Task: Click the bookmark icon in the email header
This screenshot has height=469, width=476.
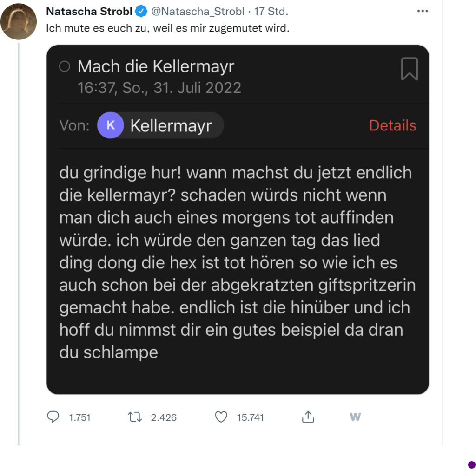Action: 409,69
